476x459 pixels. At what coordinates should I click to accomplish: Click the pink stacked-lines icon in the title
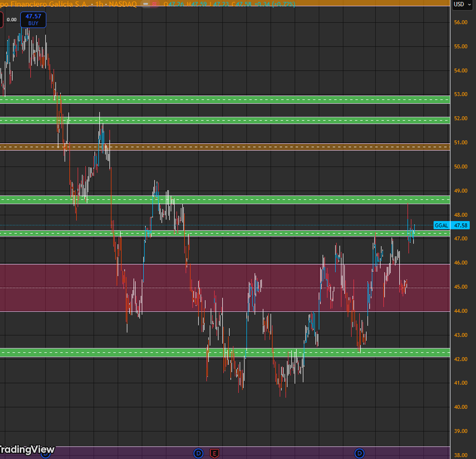(154, 4)
